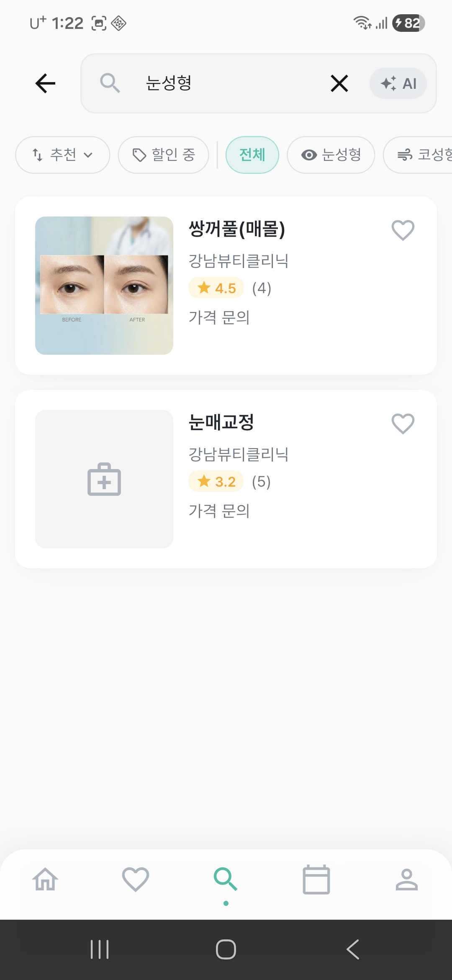Open the before/after photo of 쌍꺼풀(매몰)
The width and height of the screenshot is (452, 980).
point(104,285)
